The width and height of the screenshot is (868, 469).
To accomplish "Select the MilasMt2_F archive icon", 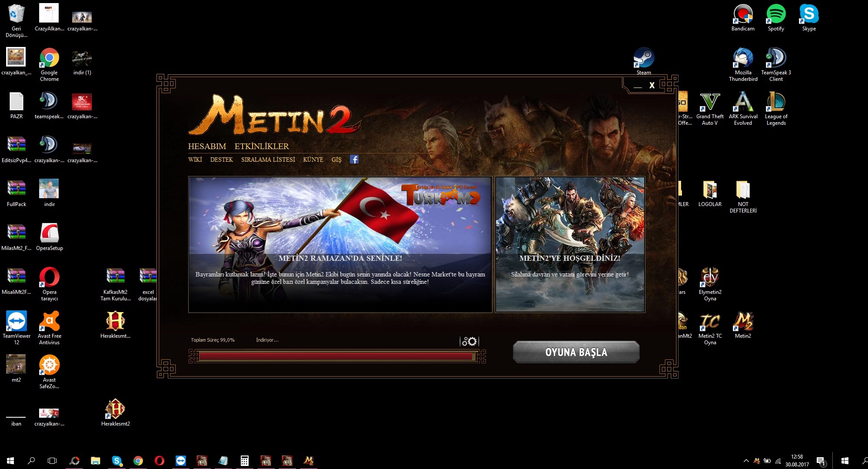I will 17,237.
